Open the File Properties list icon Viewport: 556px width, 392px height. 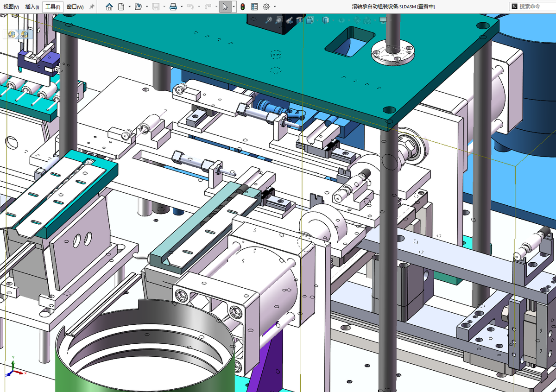coord(254,7)
